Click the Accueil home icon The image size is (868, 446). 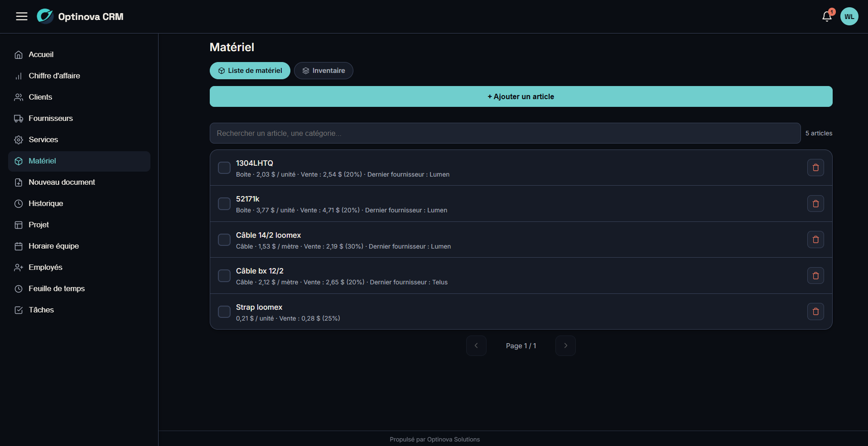click(x=19, y=55)
